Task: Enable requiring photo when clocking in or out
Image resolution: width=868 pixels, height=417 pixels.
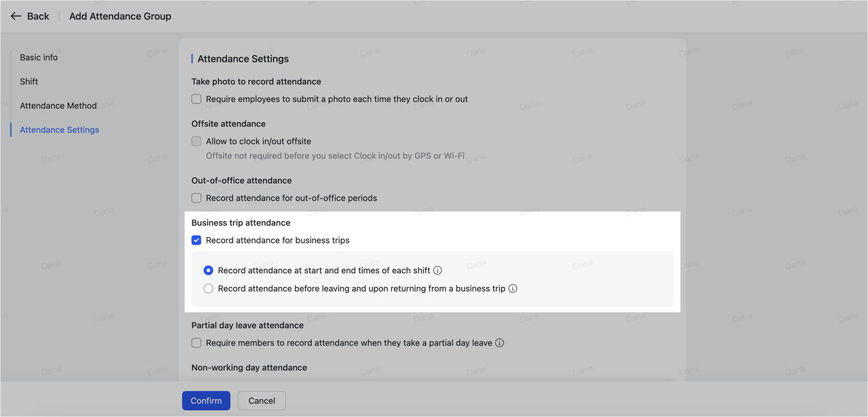Action: click(196, 98)
